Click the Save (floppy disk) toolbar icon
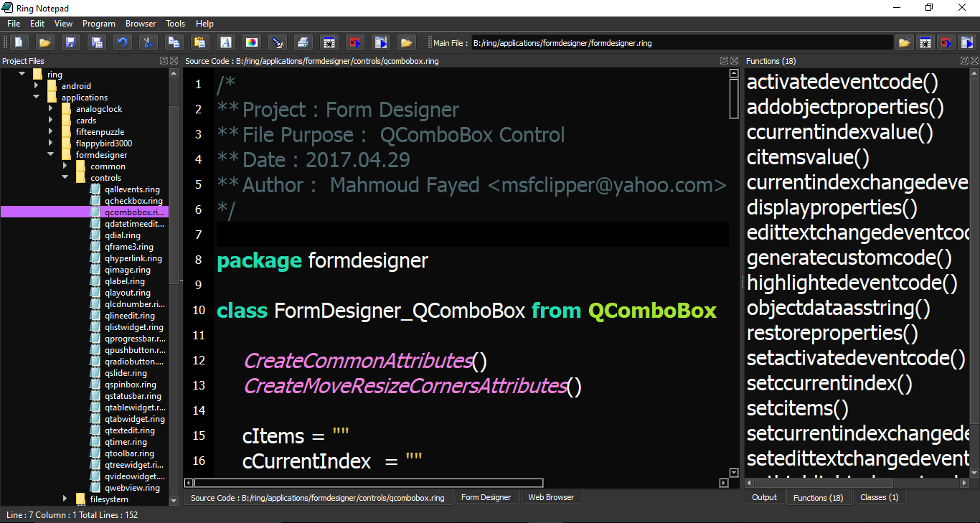The width and height of the screenshot is (980, 523). click(70, 42)
